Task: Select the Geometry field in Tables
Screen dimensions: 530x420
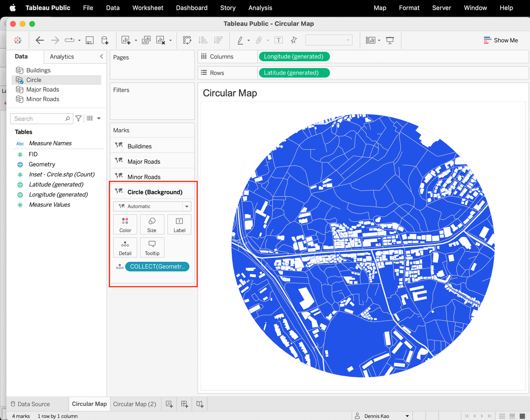Action: tap(42, 164)
